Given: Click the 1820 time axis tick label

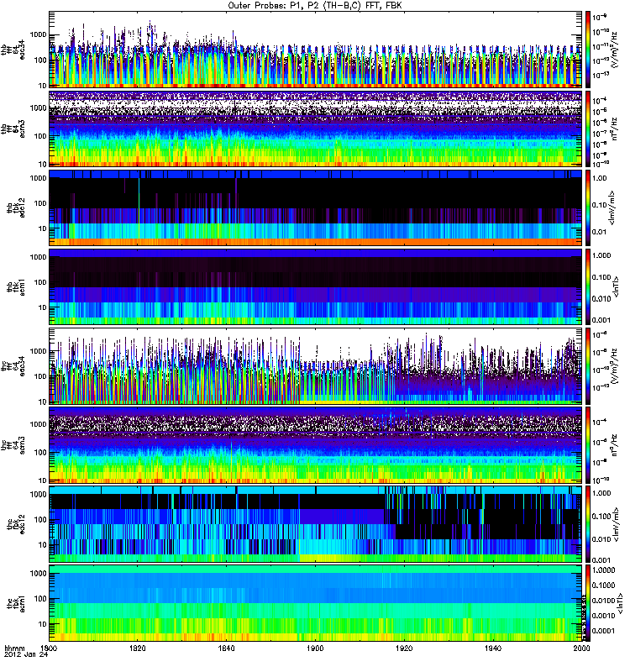Looking at the screenshot, I should pos(139,648).
